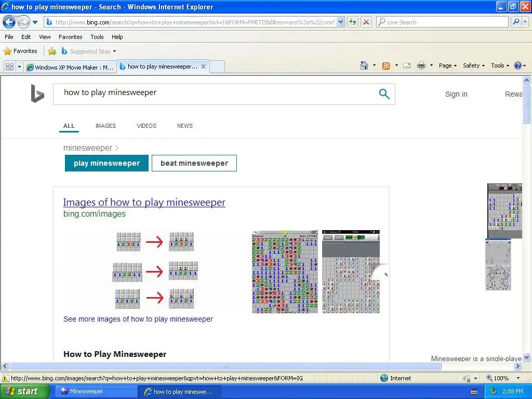Image resolution: width=532 pixels, height=399 pixels.
Task: Click the Print icon
Action: [421, 65]
